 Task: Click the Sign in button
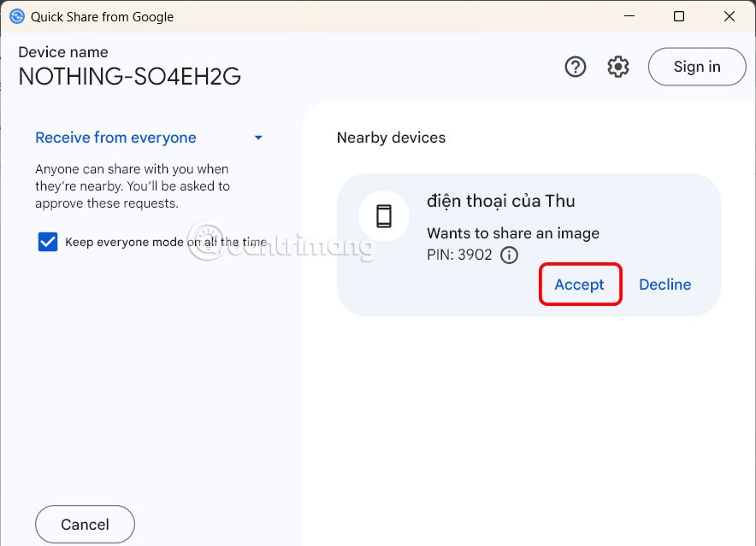click(697, 67)
